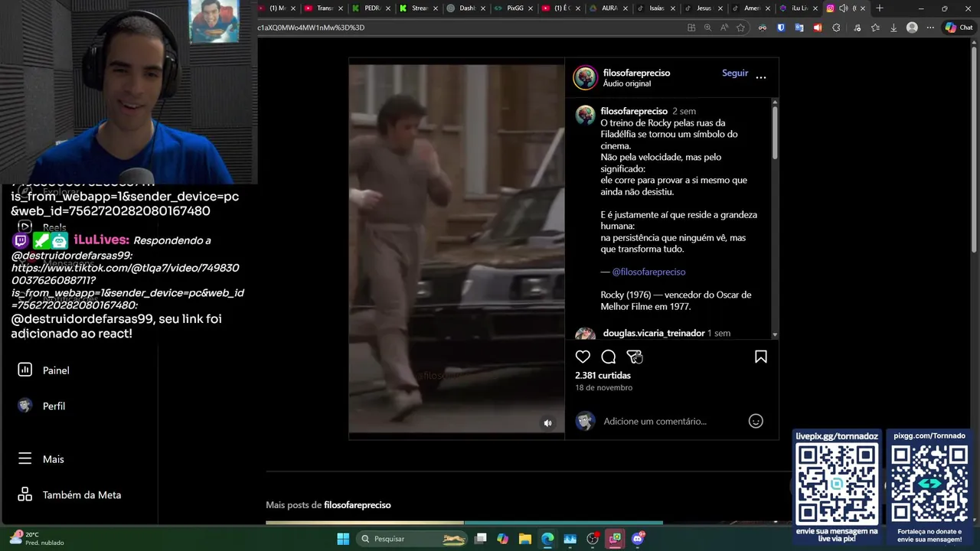Open the browser settings and more menu
The width and height of the screenshot is (980, 551).
coord(930,28)
